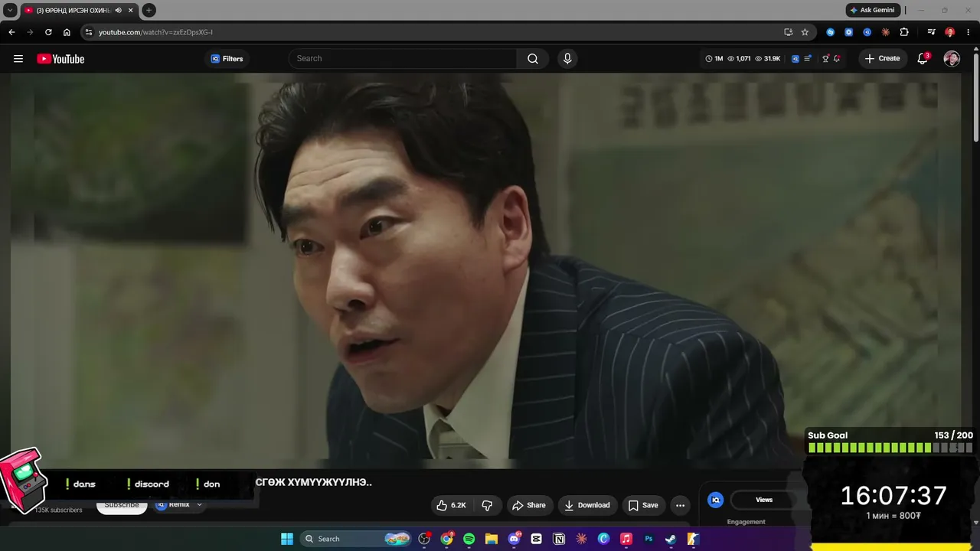
Task: Click the 135K subscribers text
Action: pos(58,510)
